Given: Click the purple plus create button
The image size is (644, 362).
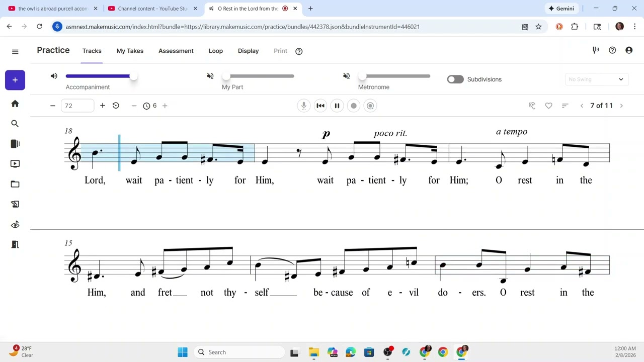Looking at the screenshot, I should [15, 80].
